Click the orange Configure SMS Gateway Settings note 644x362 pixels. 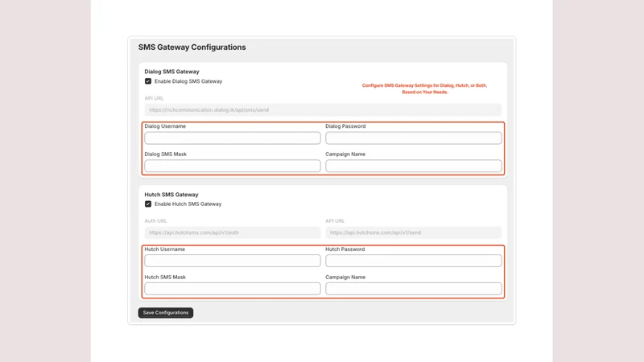(424, 88)
